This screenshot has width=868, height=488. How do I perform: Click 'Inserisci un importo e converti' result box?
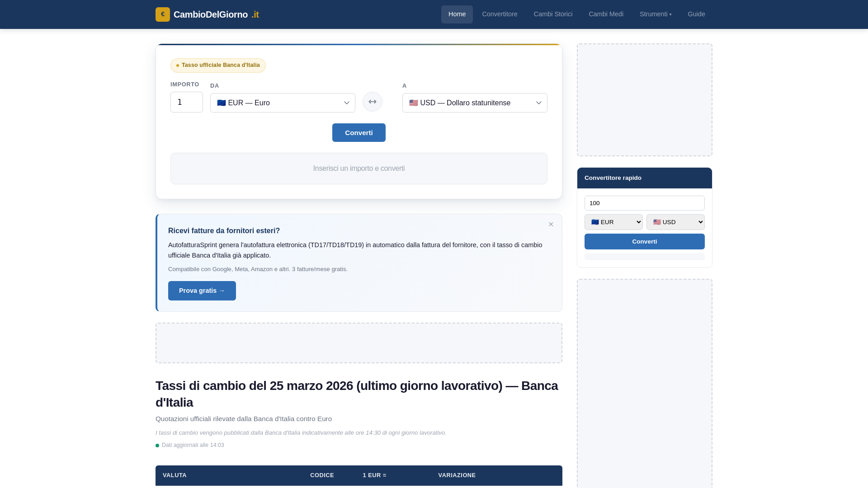point(359,169)
